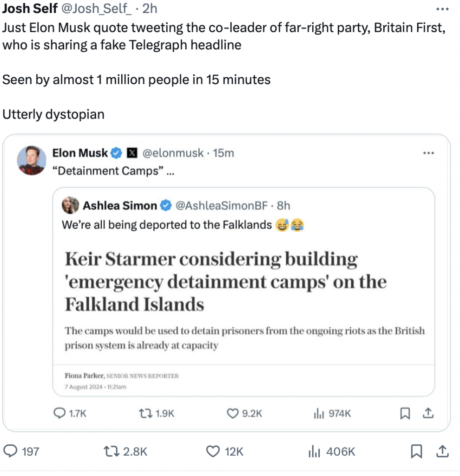Bookmark Josh Self's tweet
The image size is (460, 476).
417,451
